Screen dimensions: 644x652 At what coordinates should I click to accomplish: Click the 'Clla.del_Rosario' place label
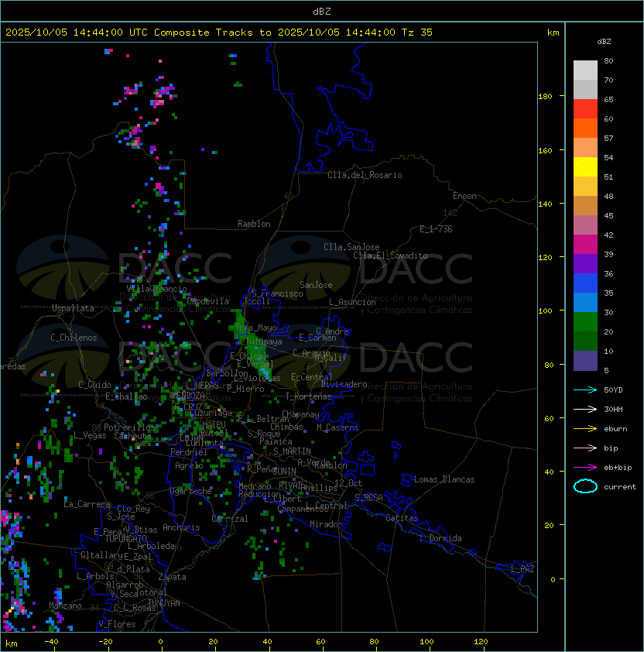pos(365,175)
